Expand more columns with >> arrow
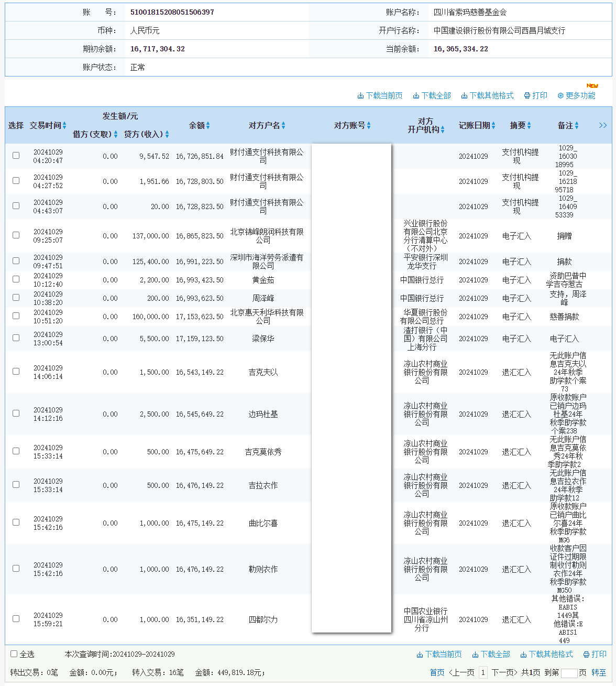The width and height of the screenshot is (616, 686). (603, 125)
